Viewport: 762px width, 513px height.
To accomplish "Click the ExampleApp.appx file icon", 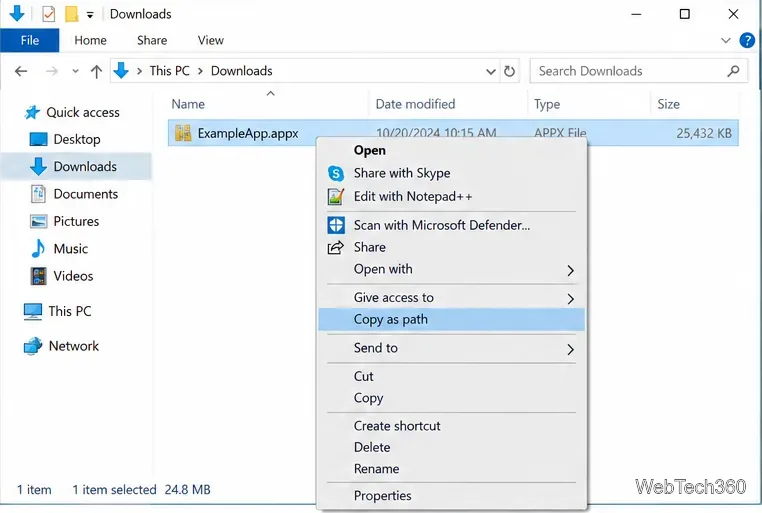I will 183,133.
